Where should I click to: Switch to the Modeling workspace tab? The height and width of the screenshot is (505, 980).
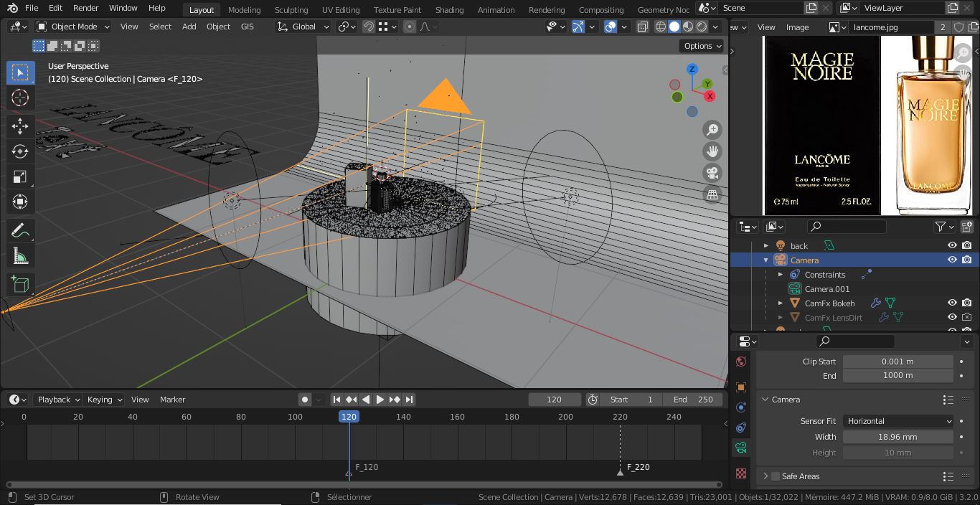coord(244,10)
